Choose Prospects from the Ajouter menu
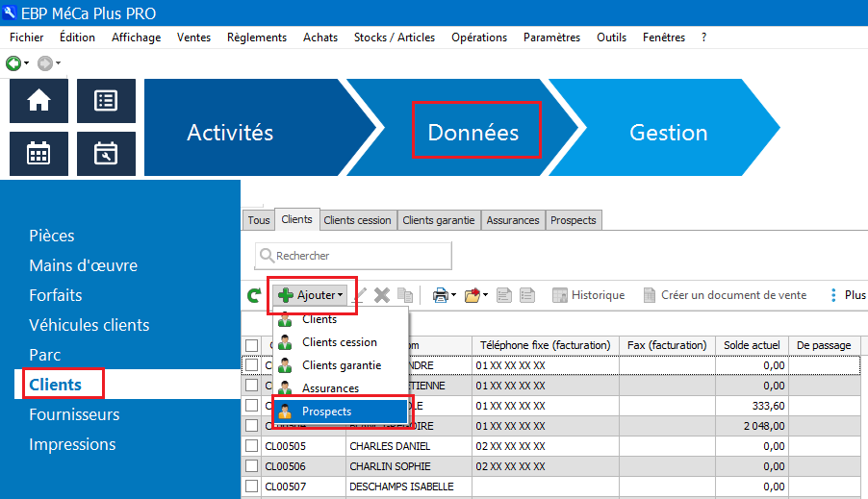The height and width of the screenshot is (499, 868). 327,412
